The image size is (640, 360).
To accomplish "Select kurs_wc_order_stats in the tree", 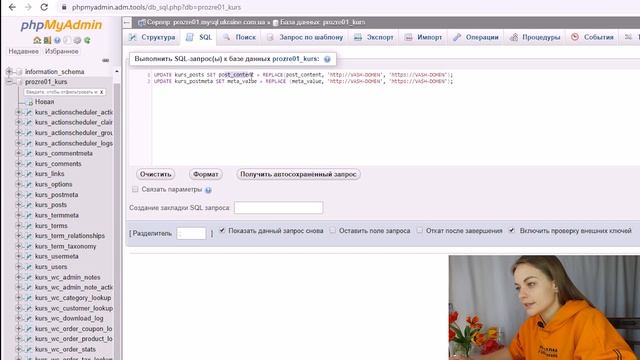I will pyautogui.click(x=65, y=349).
